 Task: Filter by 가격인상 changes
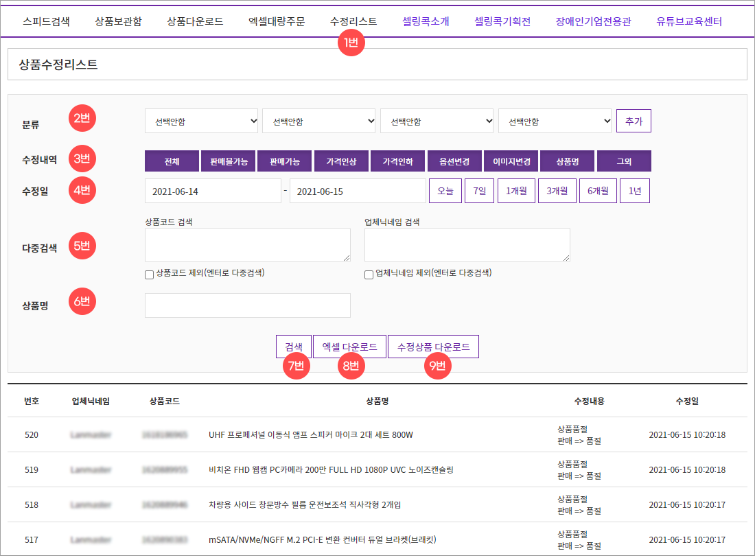point(341,162)
